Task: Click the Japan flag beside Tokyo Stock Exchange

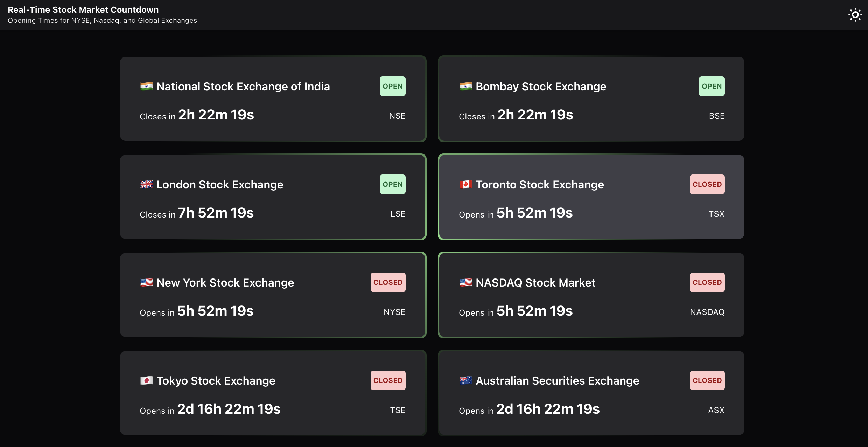Action: 146,380
